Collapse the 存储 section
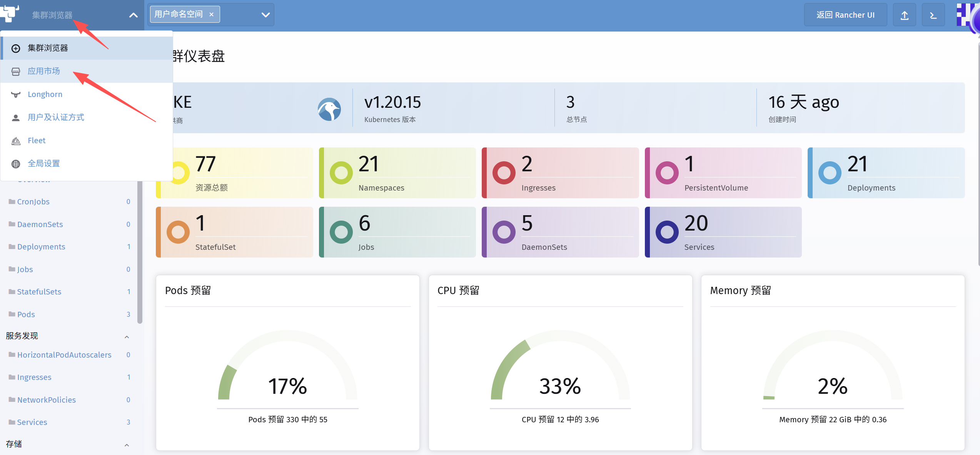The image size is (980, 455). pos(127,445)
